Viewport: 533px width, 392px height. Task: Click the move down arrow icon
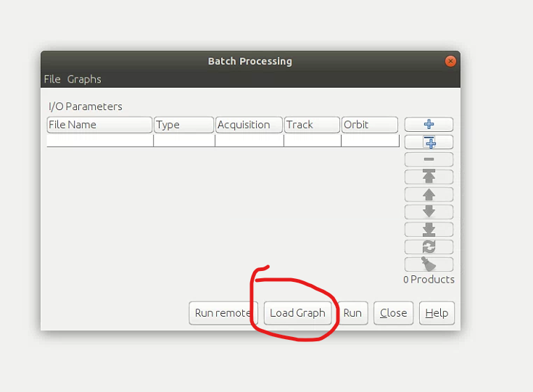(429, 212)
